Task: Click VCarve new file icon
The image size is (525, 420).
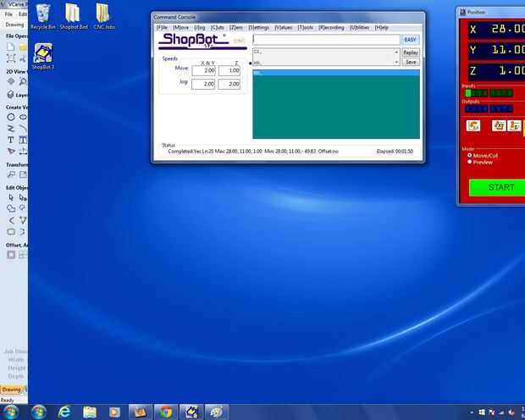Action: 11,47
